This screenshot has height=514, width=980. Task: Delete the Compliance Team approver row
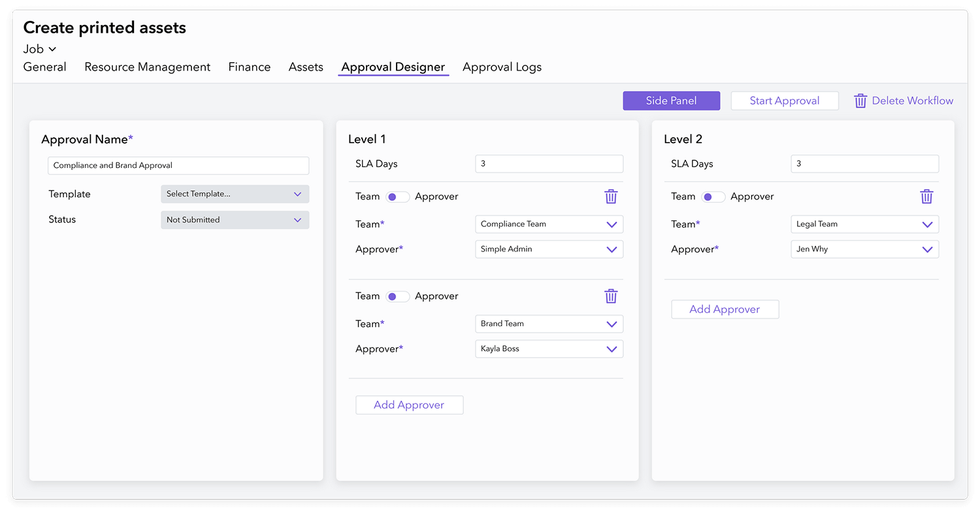pyautogui.click(x=611, y=197)
